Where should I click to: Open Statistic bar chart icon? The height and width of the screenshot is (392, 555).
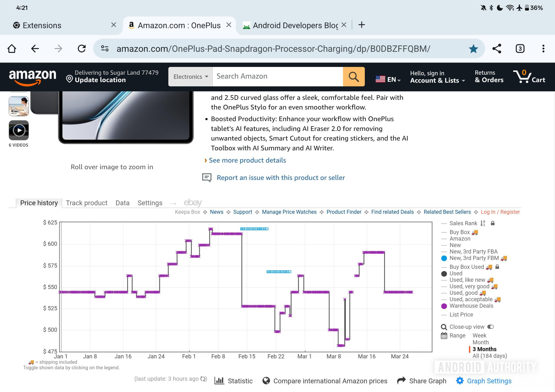pos(219,381)
